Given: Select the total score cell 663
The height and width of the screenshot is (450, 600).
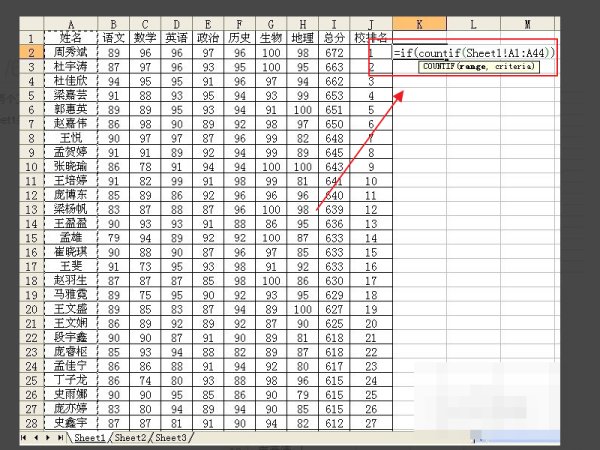Looking at the screenshot, I should (334, 67).
